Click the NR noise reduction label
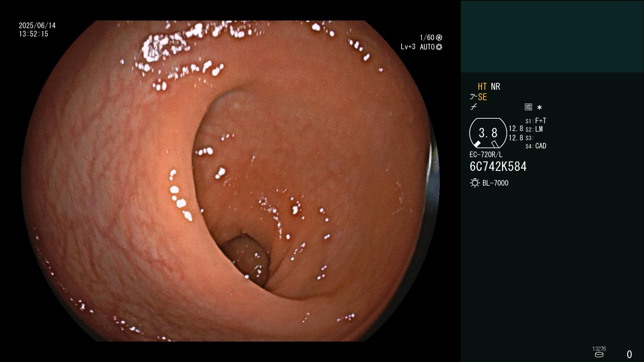 tap(495, 86)
